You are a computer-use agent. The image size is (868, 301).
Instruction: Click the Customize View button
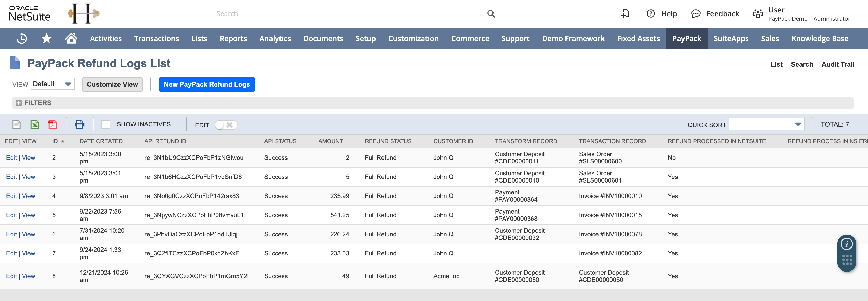[x=112, y=84]
